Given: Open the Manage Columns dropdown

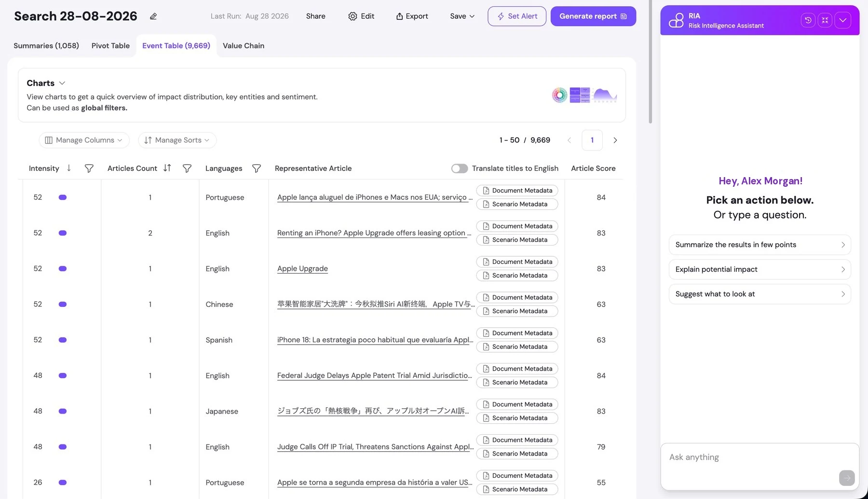Looking at the screenshot, I should [x=84, y=140].
